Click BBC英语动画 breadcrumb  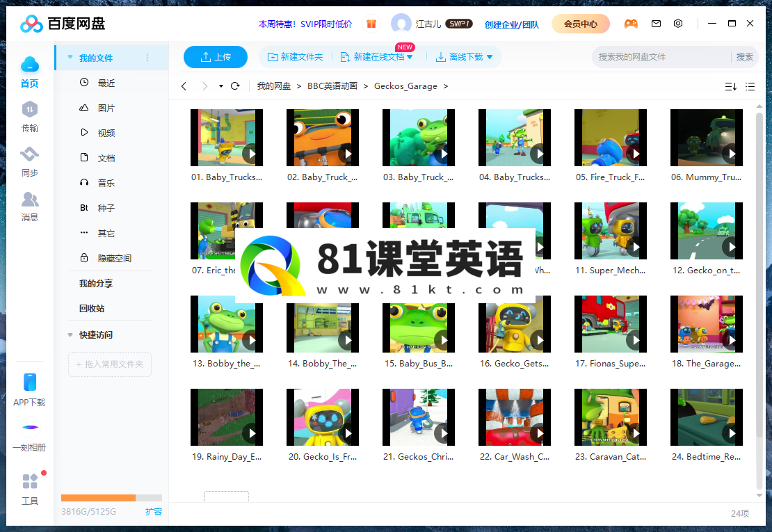tap(332, 86)
